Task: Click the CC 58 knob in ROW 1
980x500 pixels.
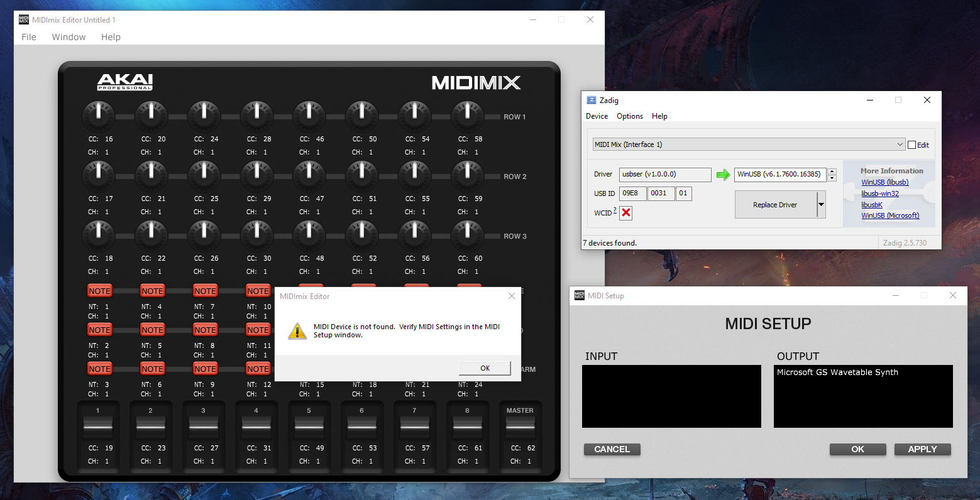Action: (x=467, y=116)
